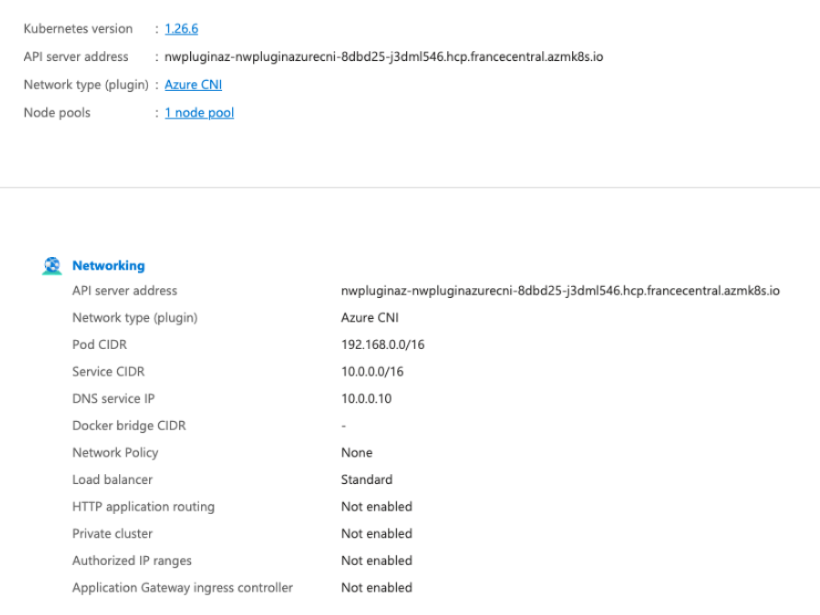Select the Pod CIDR value 192.168.0.0/16
Viewport: 820px width, 615px height.
[x=386, y=344]
